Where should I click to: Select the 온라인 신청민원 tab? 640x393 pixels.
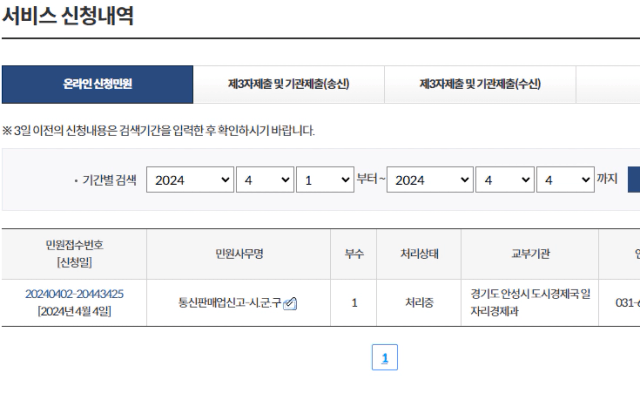point(97,84)
